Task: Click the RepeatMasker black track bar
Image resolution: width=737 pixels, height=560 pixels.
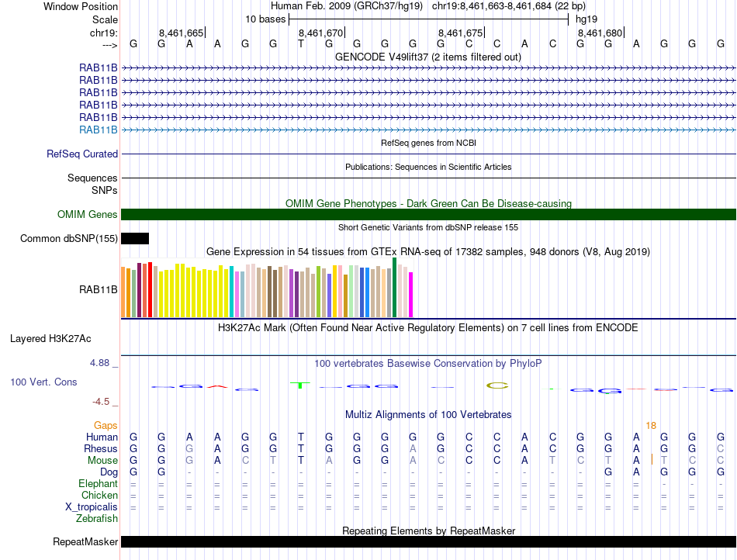Action: (428, 541)
